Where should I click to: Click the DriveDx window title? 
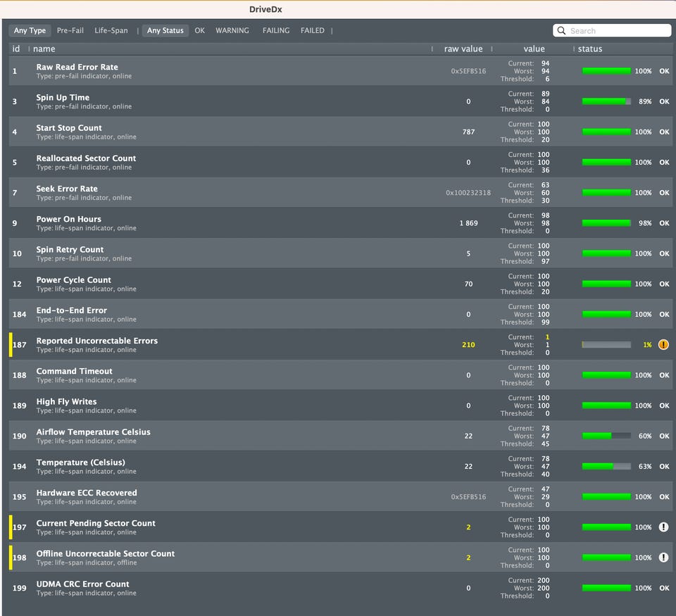click(265, 9)
